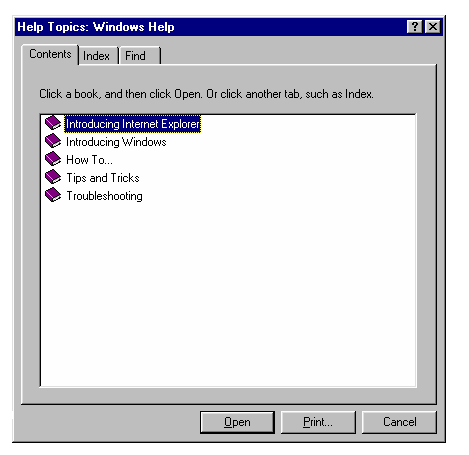The width and height of the screenshot is (469, 455).
Task: Select the Introducing Internet Explorer topic
Action: [132, 124]
